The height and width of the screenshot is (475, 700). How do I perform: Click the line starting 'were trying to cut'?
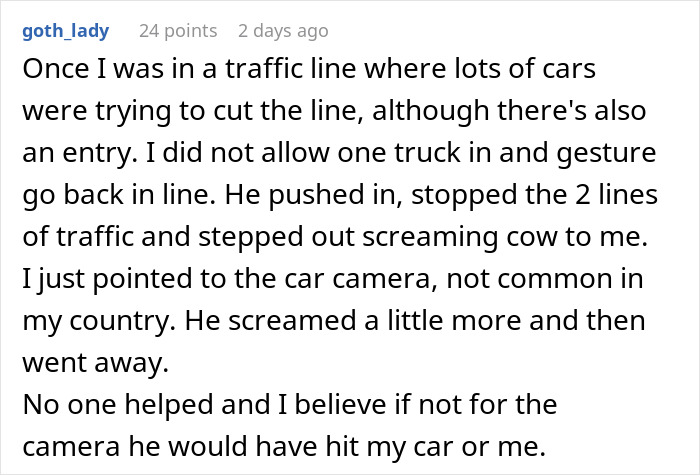coord(334,111)
